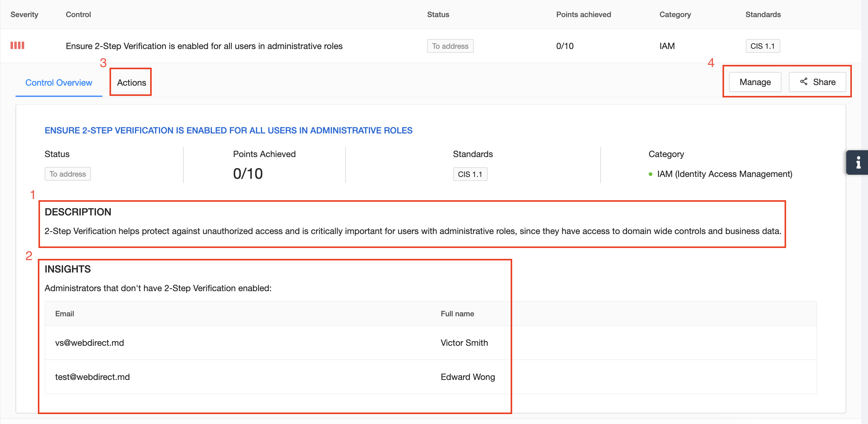
Task: Click the To address status badge in row
Action: (450, 46)
